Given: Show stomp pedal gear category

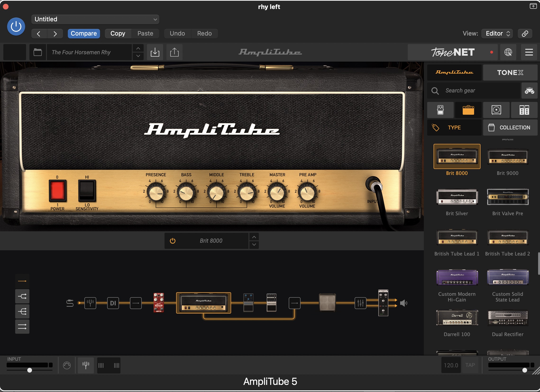Looking at the screenshot, I should pyautogui.click(x=440, y=110).
